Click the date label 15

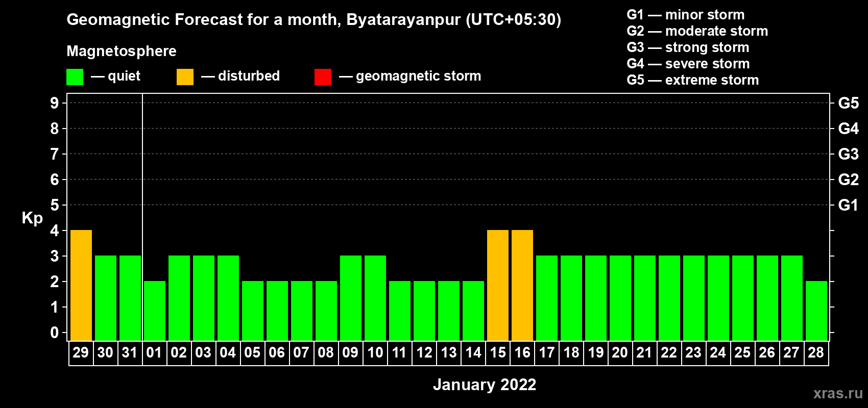click(498, 352)
